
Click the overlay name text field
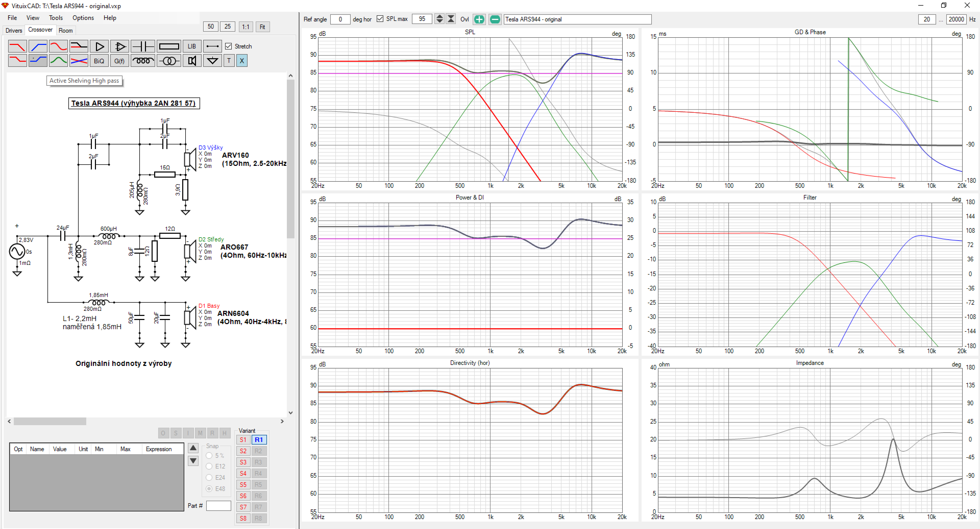click(x=577, y=19)
